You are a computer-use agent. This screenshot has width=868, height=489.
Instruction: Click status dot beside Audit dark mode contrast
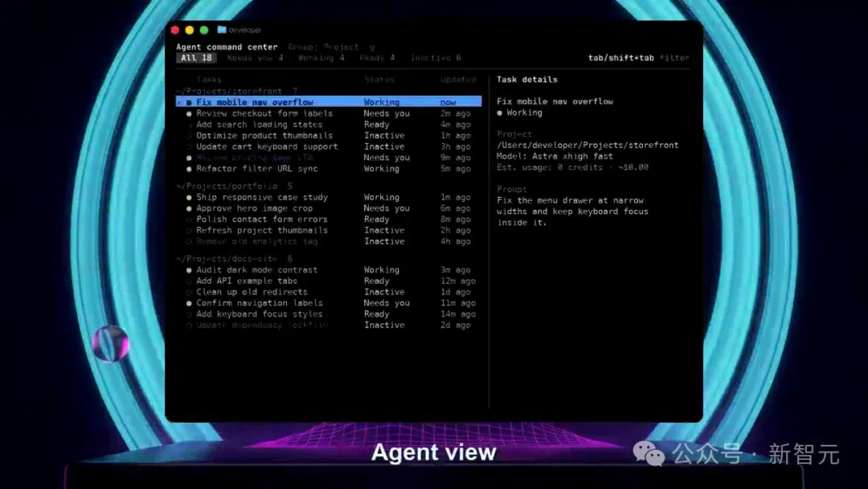tap(190, 270)
